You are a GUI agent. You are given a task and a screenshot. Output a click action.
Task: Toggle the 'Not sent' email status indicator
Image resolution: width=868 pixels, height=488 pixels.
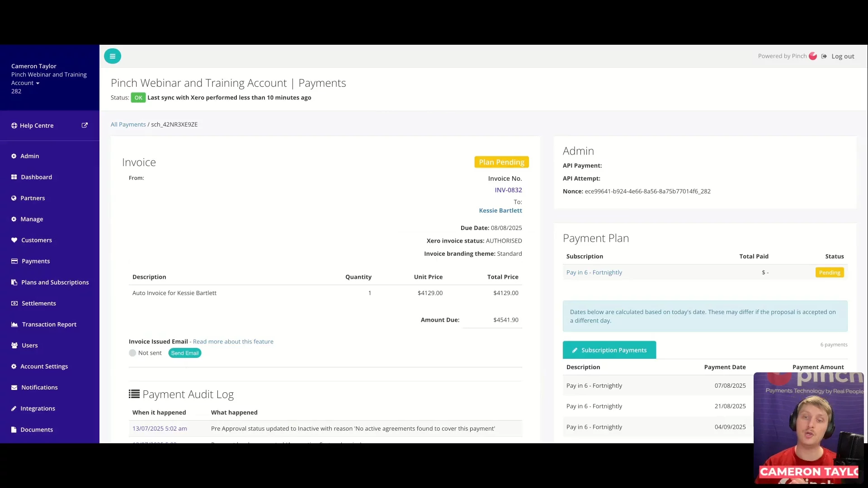(x=132, y=353)
